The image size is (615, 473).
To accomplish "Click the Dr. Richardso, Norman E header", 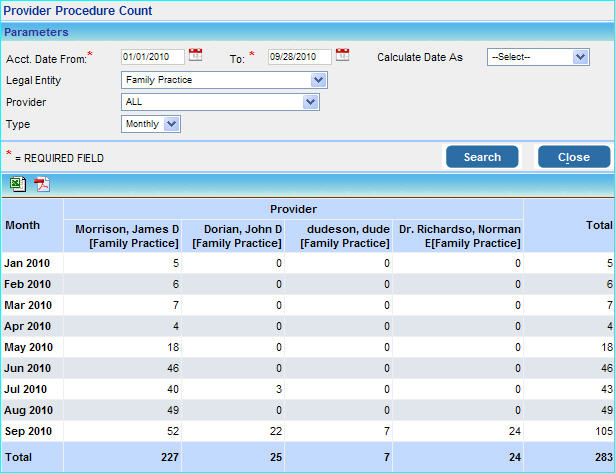I will point(458,236).
